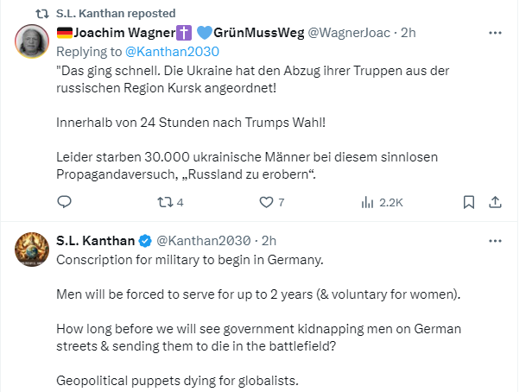Open Joachim Wagner's profile picture
Viewport: 532px width, 392px height.
(32, 41)
